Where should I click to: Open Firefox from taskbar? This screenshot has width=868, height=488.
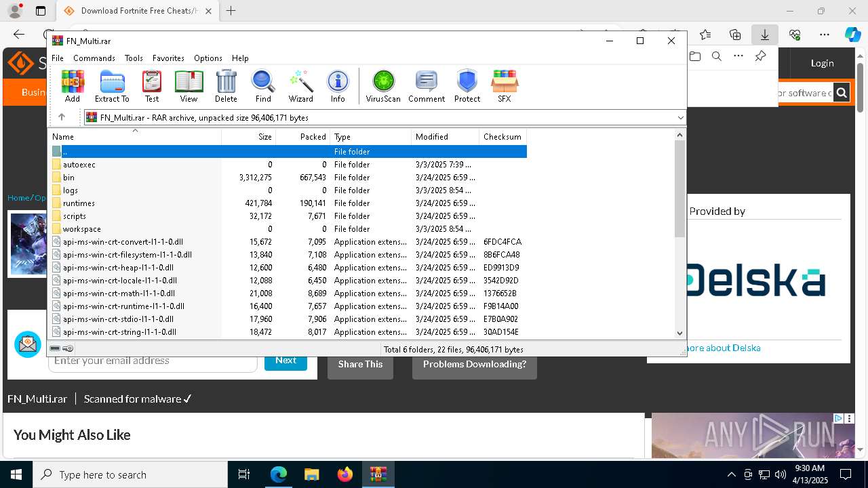tap(345, 474)
